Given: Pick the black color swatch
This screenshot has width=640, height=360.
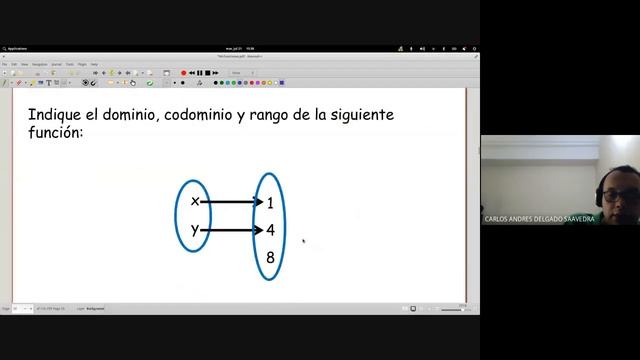Looking at the screenshot, I should point(216,83).
